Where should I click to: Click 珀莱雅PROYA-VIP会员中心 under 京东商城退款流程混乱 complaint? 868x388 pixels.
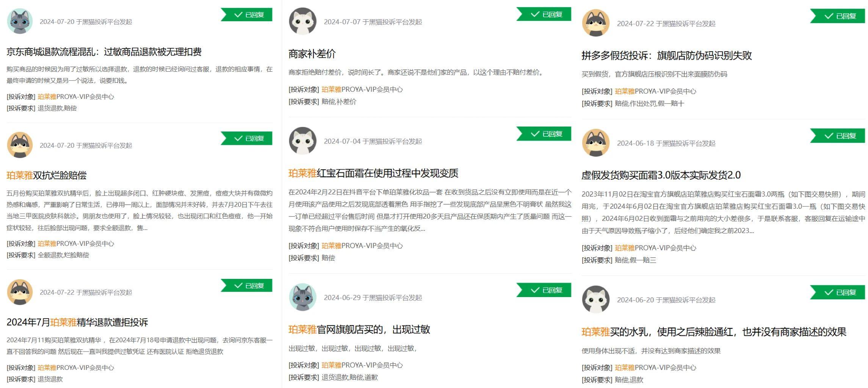(x=76, y=97)
